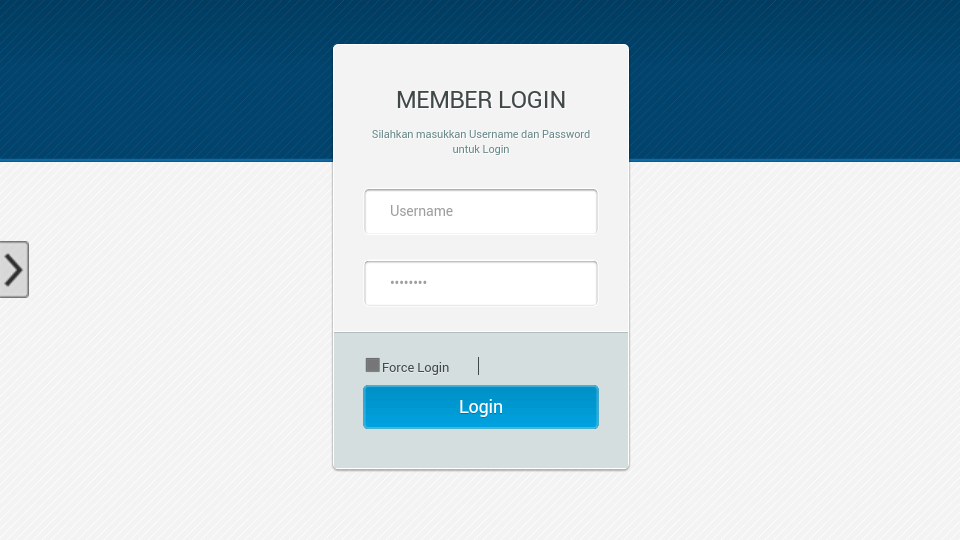Click the Username placeholder text

pos(421,211)
